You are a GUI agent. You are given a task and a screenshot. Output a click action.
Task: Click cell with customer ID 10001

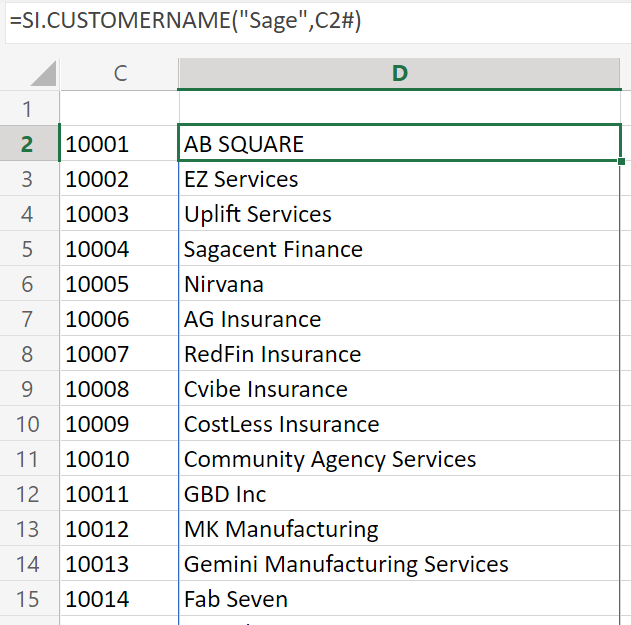[120, 144]
